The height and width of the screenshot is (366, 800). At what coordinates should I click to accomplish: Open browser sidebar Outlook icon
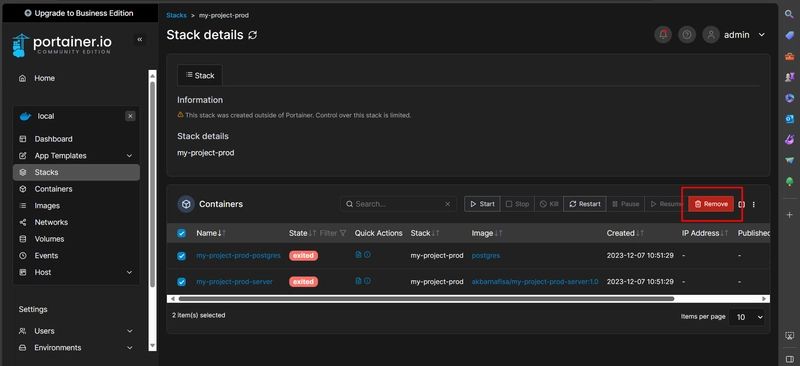click(x=789, y=119)
